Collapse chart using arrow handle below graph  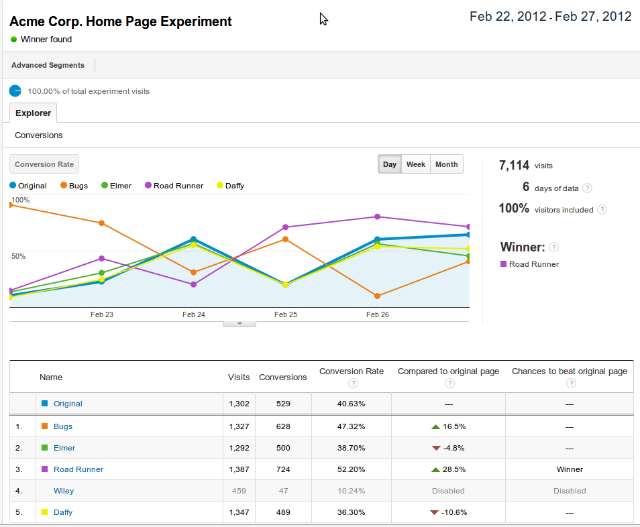coord(238,323)
